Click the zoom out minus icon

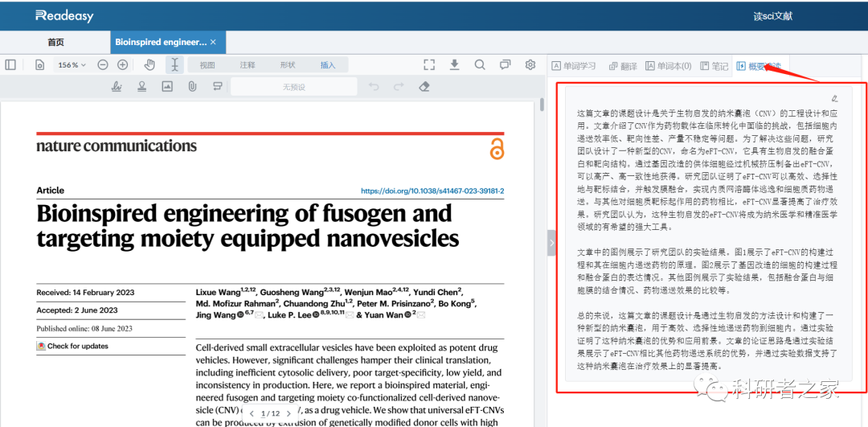pos(103,65)
